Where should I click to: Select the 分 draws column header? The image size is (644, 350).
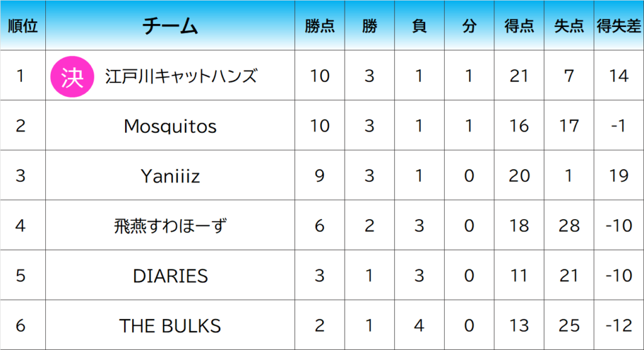tap(469, 26)
